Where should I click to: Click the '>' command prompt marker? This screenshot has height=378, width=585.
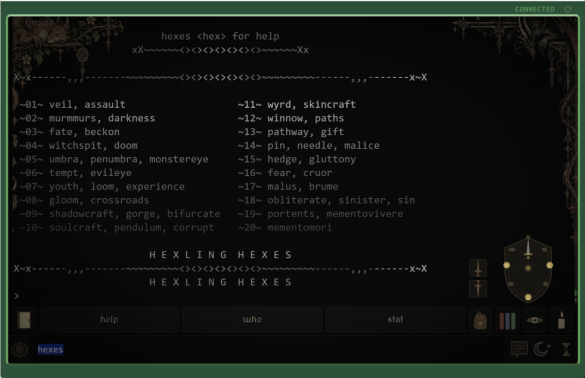(16, 296)
